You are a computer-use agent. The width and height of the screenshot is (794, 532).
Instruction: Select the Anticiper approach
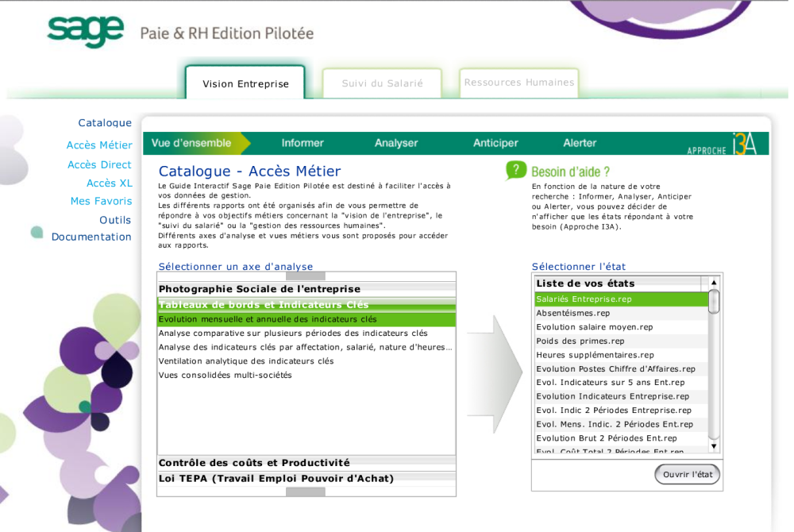tap(495, 143)
